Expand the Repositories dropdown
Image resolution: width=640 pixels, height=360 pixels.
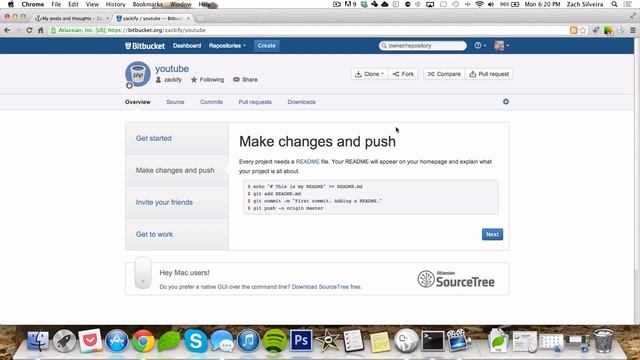point(227,46)
